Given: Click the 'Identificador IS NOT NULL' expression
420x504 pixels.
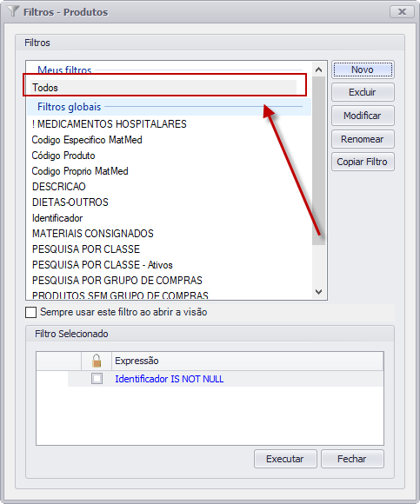Looking at the screenshot, I should point(170,379).
